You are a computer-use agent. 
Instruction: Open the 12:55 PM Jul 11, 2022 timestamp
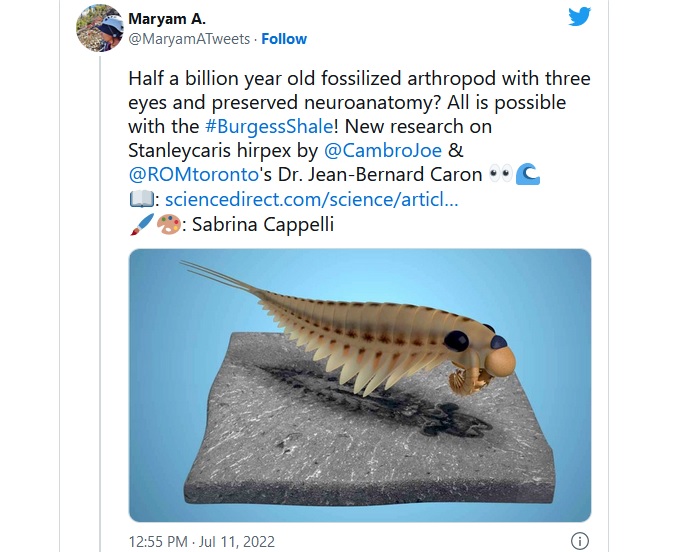click(x=202, y=541)
